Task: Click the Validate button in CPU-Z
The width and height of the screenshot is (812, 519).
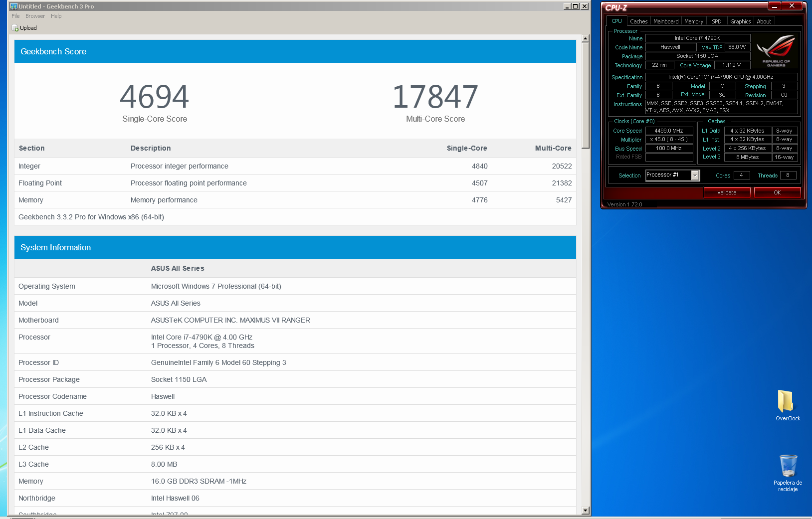Action: click(727, 192)
